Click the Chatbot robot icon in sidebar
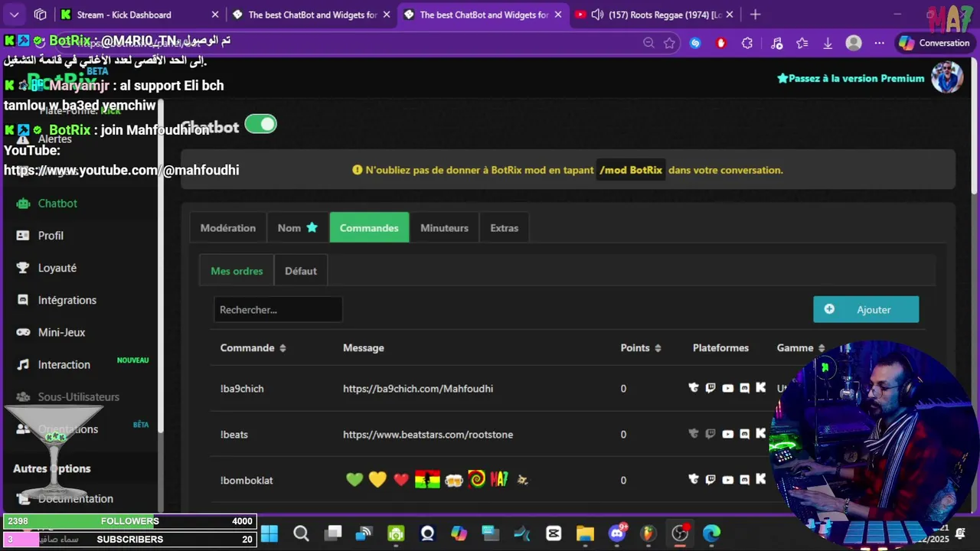The width and height of the screenshot is (980, 551). point(23,204)
